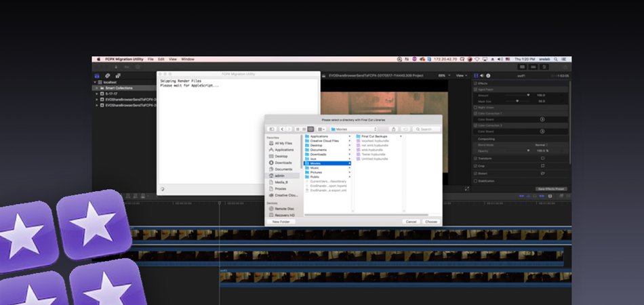The width and height of the screenshot is (644, 305).
Task: Toggle the browser layout toolbar button
Action: 523,67
